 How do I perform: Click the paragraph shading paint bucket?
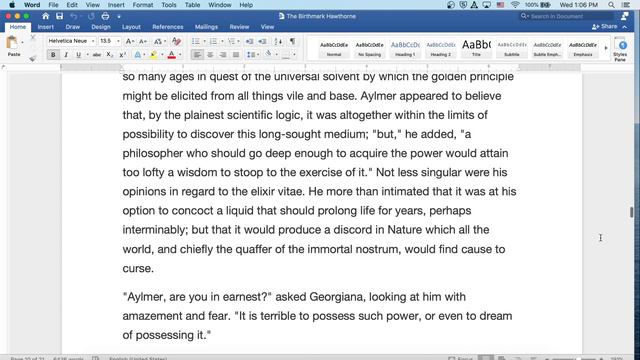(x=268, y=54)
